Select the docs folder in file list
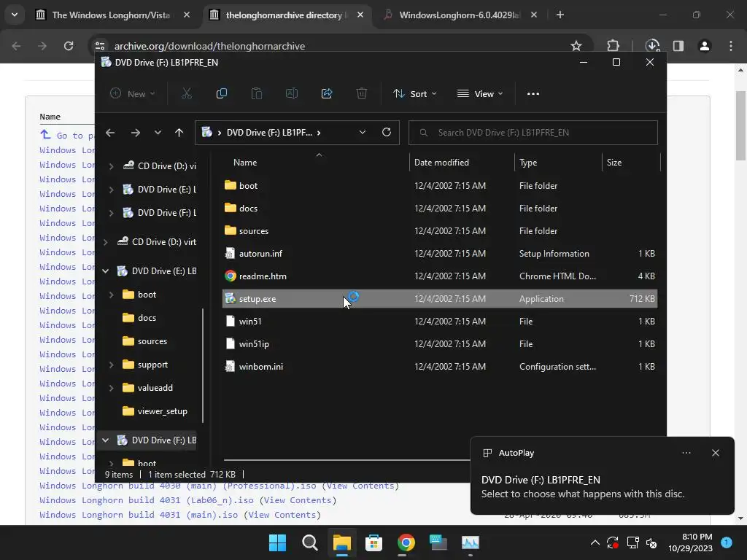The width and height of the screenshot is (747, 560). coord(440,208)
